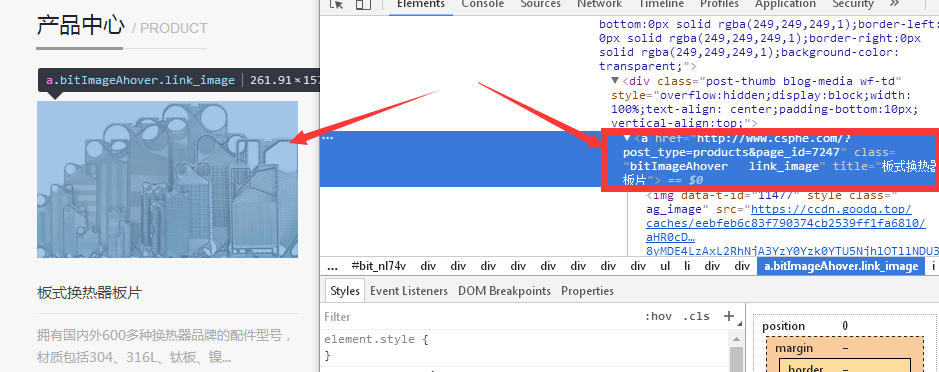
Task: Collapse the bitImageAhover anchor node triangle
Action: [x=627, y=138]
